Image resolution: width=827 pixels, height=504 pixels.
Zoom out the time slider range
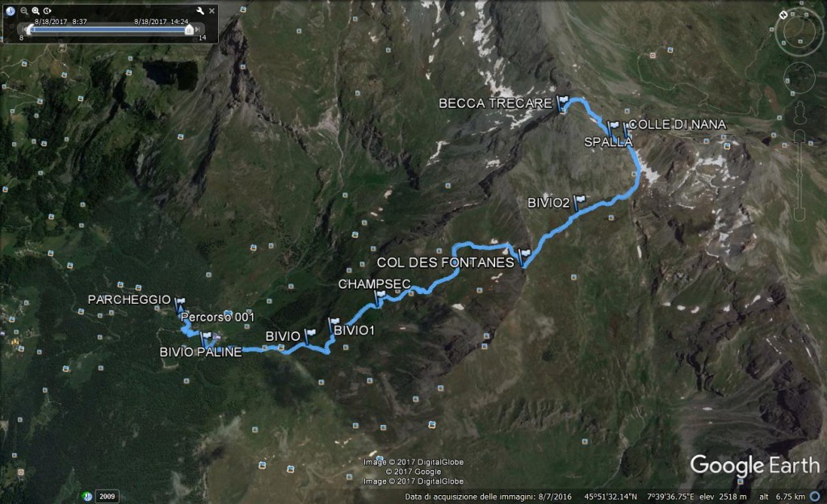(24, 10)
